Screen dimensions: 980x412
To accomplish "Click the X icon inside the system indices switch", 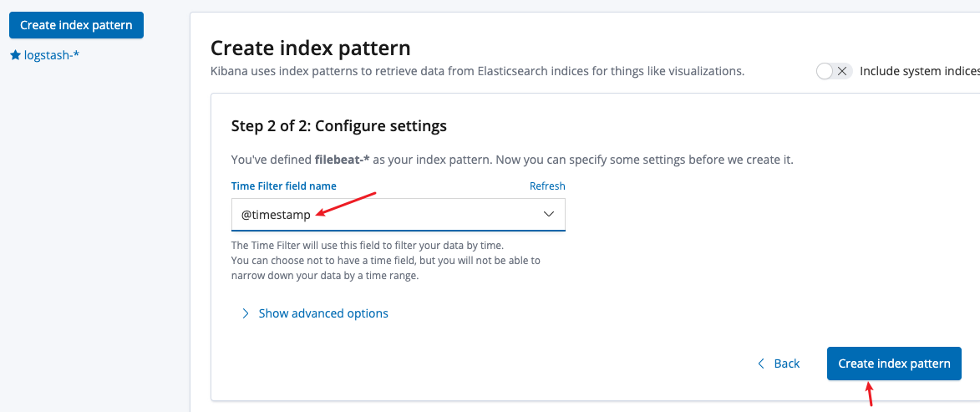I will click(x=842, y=71).
